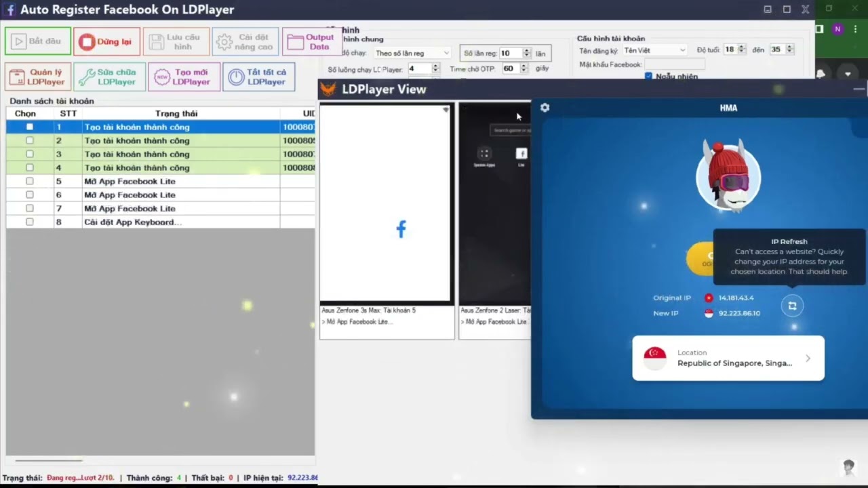Click the Lưu cấu hình button
Image resolution: width=868 pixels, height=488 pixels.
[x=176, y=41]
